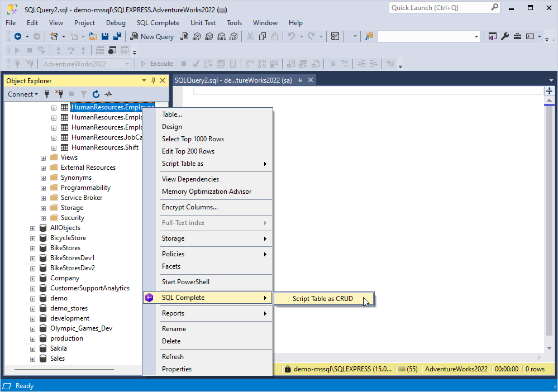Click the New Project icon
This screenshot has width=558, height=392.
pyautogui.click(x=54, y=36)
